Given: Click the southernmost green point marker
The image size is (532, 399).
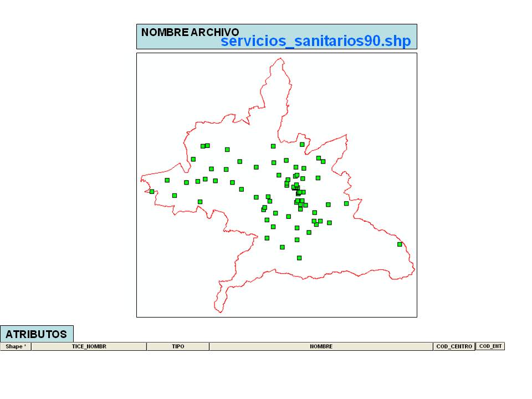Looking at the screenshot, I should pos(299,258).
